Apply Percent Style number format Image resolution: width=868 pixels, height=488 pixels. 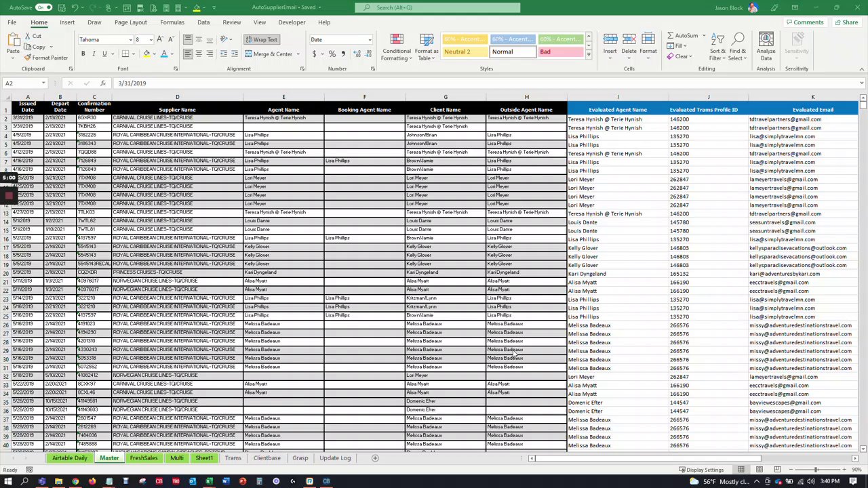(x=332, y=54)
